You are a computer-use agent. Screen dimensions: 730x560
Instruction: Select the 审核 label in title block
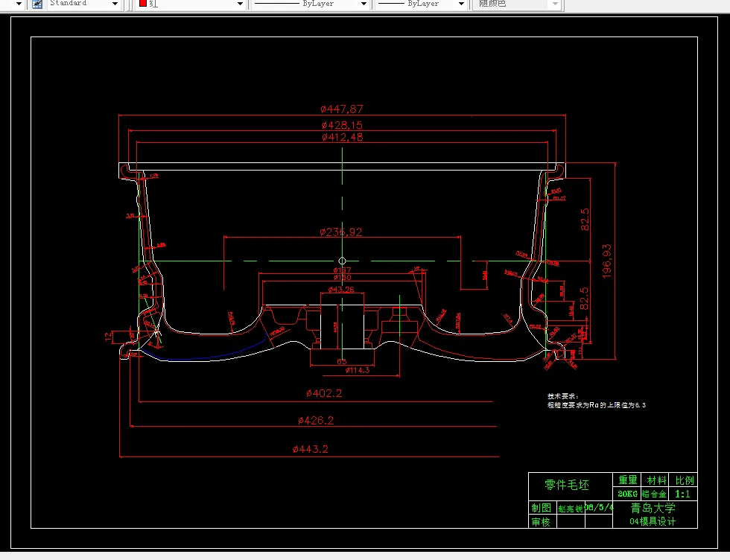tap(541, 522)
